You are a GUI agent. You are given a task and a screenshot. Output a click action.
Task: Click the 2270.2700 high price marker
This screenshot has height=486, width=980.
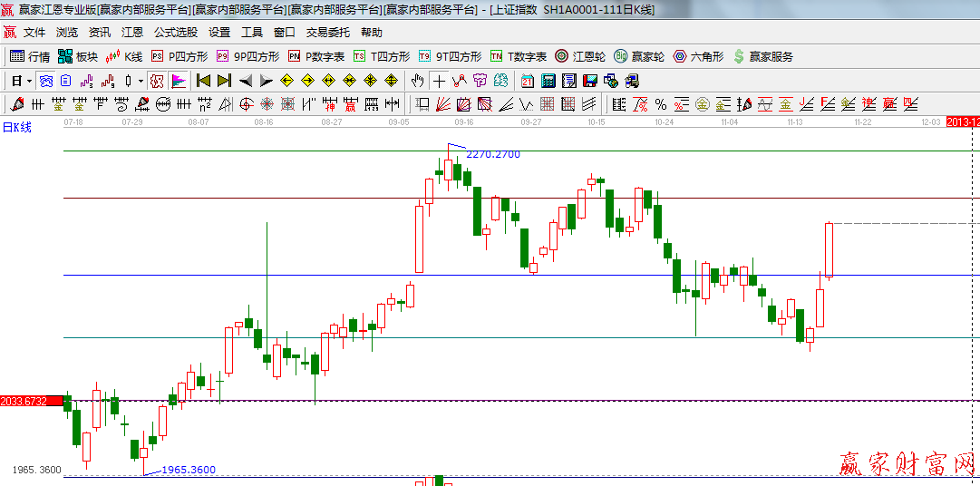coord(493,154)
